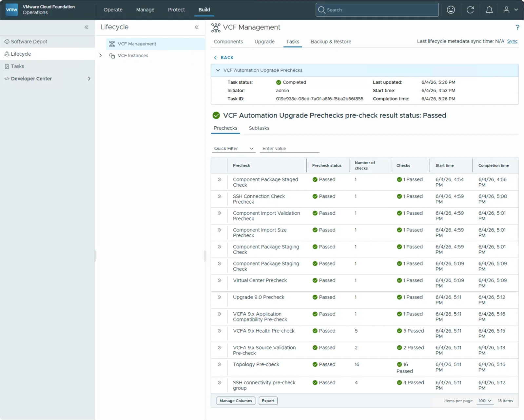This screenshot has width=524, height=420.
Task: Expand the VCF Instances tree node
Action: (101, 56)
